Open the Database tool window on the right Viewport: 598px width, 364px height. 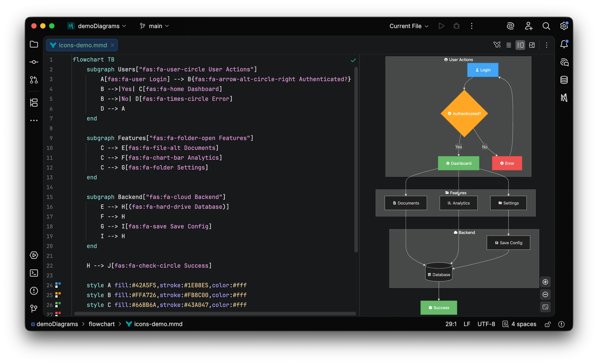[x=564, y=80]
